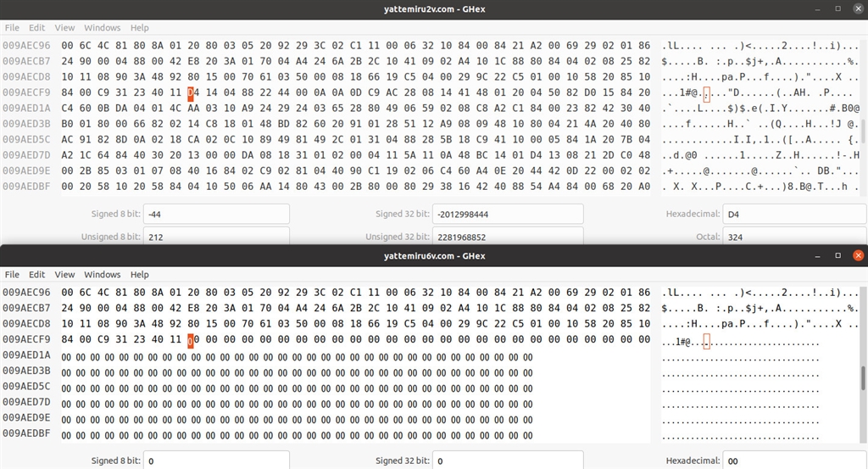Open Help menu in yattemiru2v.com window
Screen dimensions: 868x469
click(x=140, y=28)
